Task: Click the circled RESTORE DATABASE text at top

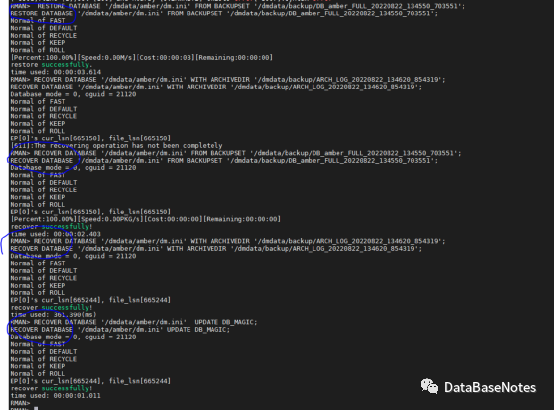Action: (x=42, y=13)
